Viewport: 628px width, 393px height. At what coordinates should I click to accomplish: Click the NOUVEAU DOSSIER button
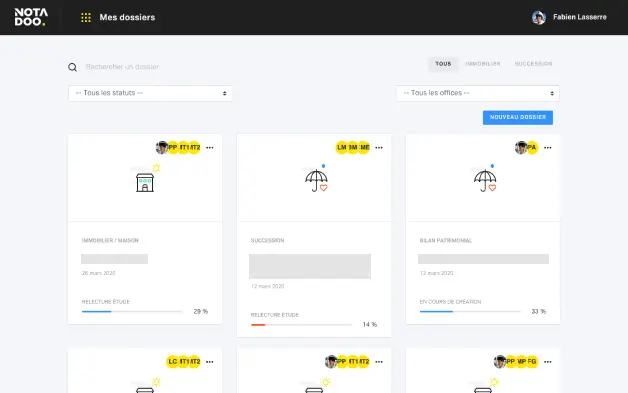518,117
